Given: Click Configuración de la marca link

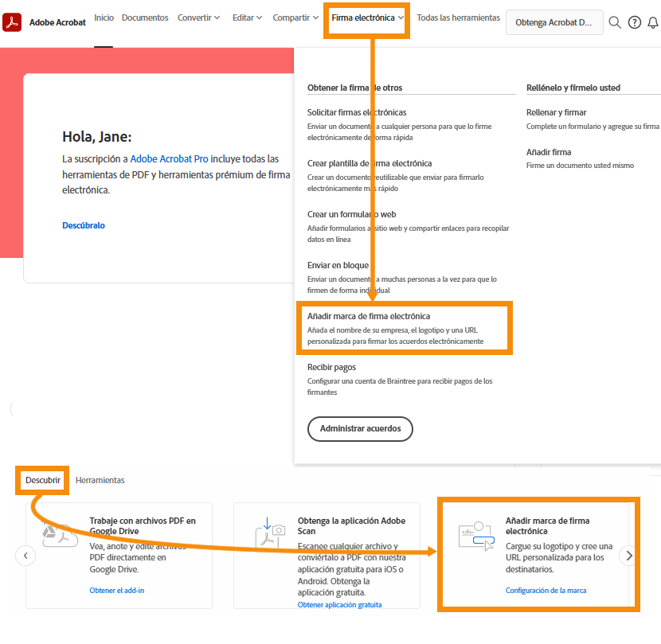Looking at the screenshot, I should tap(546, 591).
